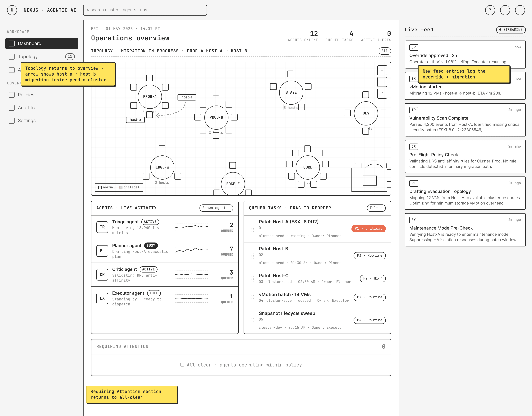Click the ACTIVE status pill on Triage agent

[x=150, y=222]
